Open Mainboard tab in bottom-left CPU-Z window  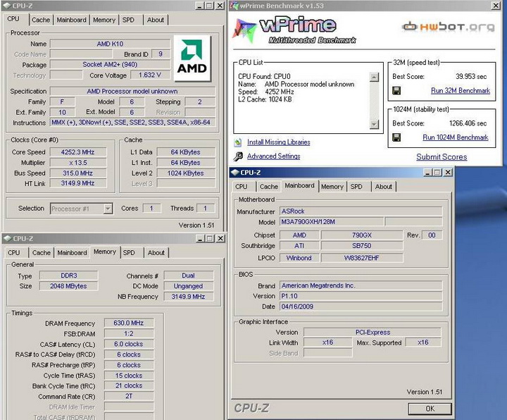tap(72, 253)
